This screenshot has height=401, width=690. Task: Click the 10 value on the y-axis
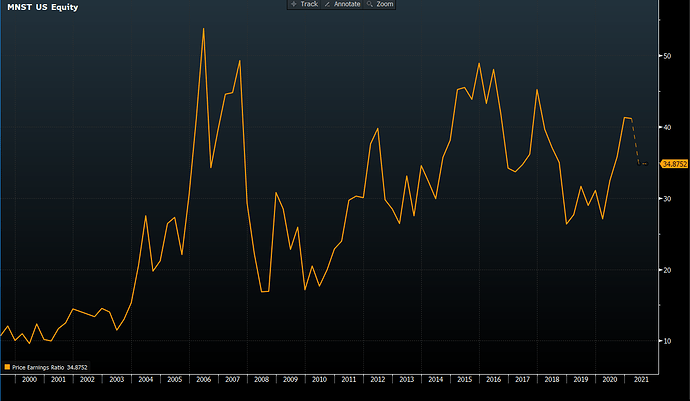point(667,341)
